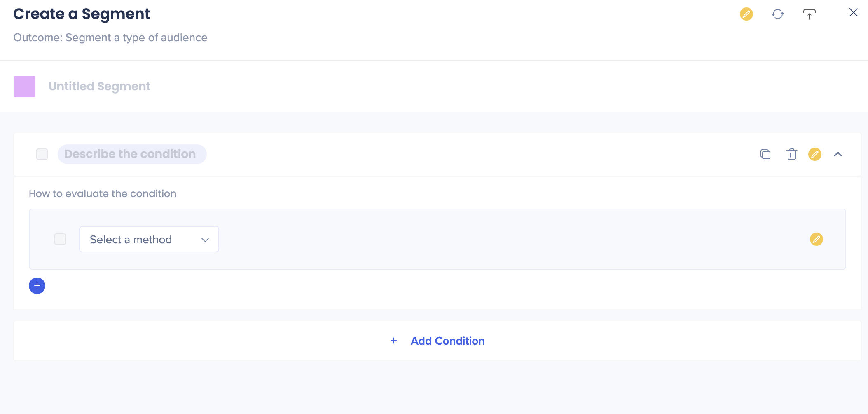Check the box next to Select a method
This screenshot has width=868, height=414.
(x=60, y=239)
